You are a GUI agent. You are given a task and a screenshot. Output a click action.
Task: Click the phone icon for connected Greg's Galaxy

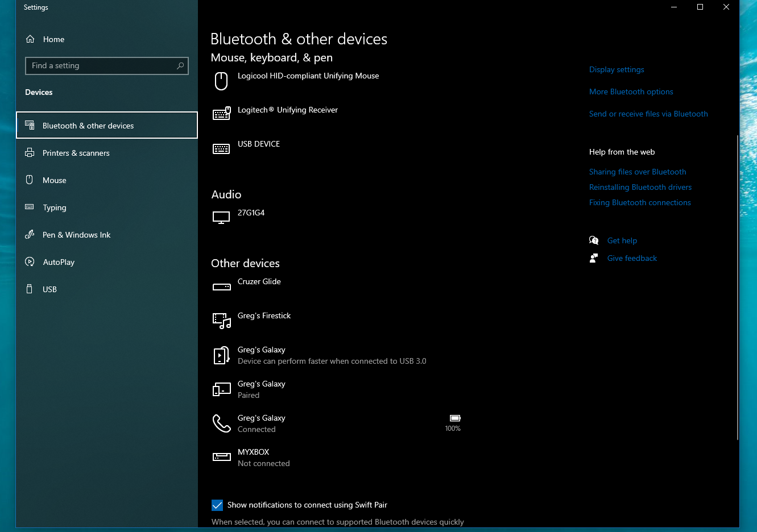click(x=221, y=423)
